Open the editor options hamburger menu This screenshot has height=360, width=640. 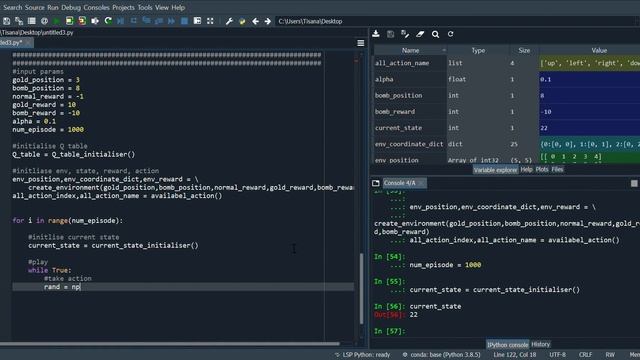point(361,43)
